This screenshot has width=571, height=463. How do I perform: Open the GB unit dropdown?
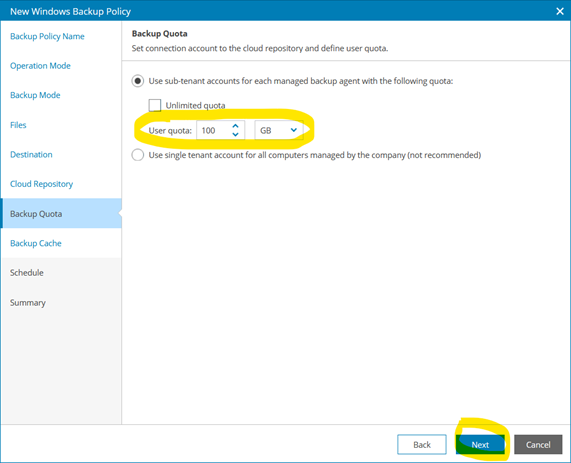(x=279, y=130)
